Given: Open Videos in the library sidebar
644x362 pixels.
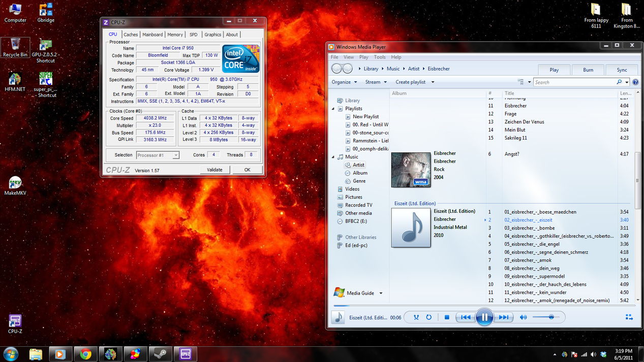Looking at the screenshot, I should pyautogui.click(x=352, y=189).
